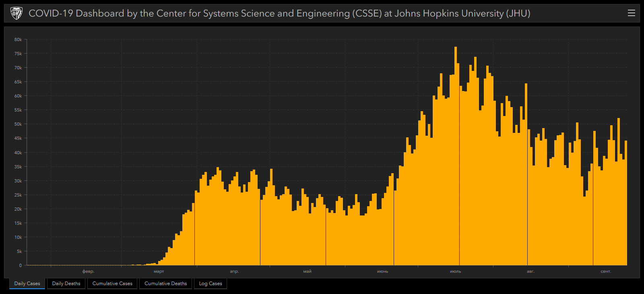Click the 50k y-axis label
This screenshot has height=294, width=644.
(18, 124)
